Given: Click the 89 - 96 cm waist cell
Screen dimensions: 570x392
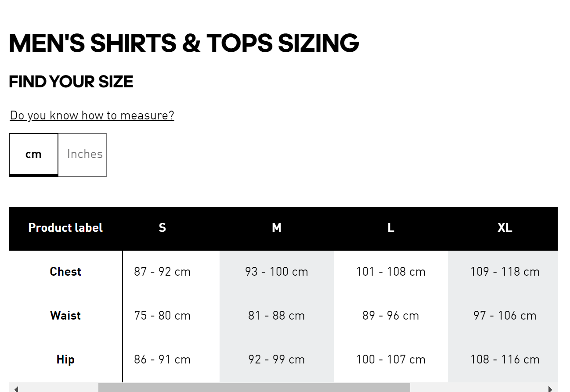Looking at the screenshot, I should point(391,316).
